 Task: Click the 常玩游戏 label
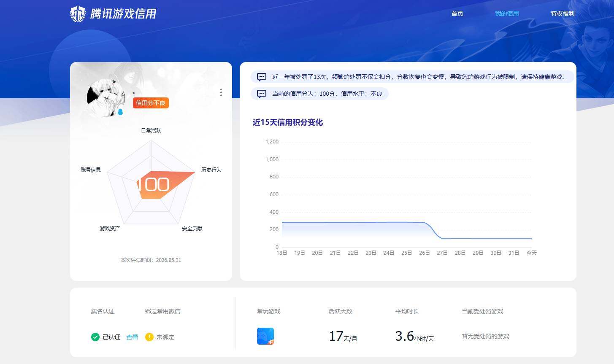tap(268, 311)
